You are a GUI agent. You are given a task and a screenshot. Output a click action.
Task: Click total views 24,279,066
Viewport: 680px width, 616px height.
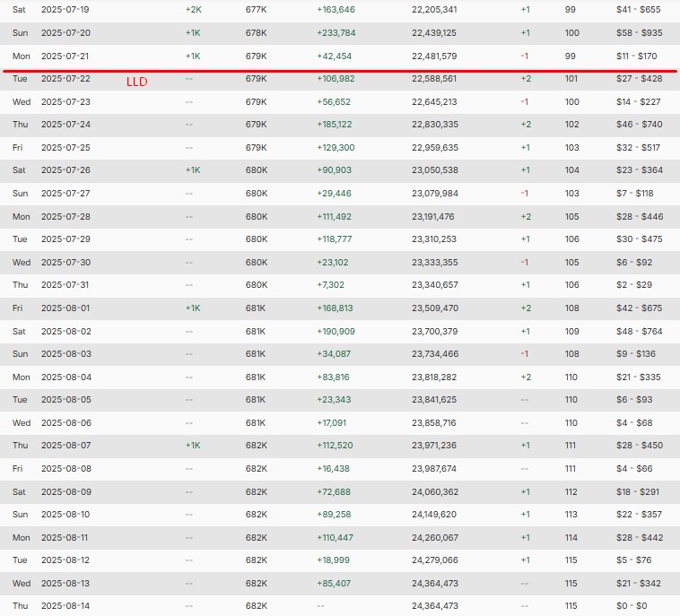(x=435, y=560)
